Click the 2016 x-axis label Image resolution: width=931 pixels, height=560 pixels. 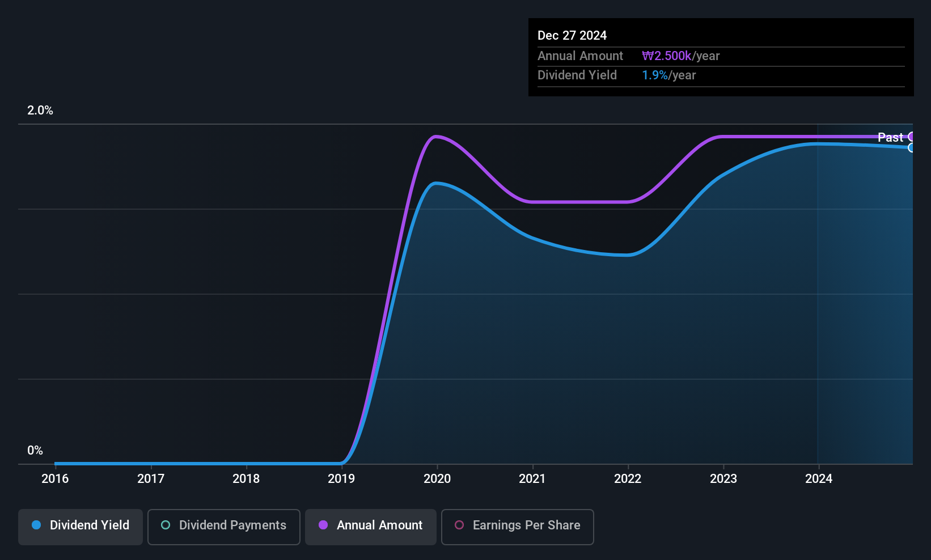(55, 479)
